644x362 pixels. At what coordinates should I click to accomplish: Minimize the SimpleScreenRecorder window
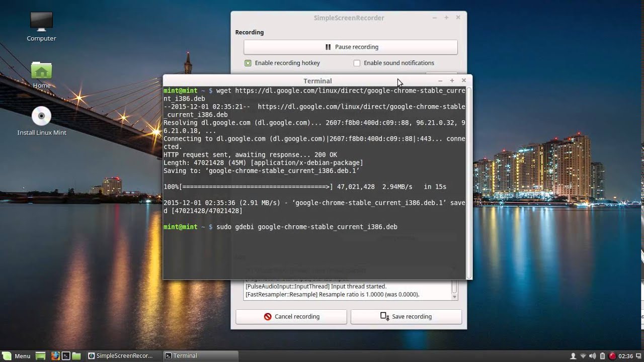435,18
